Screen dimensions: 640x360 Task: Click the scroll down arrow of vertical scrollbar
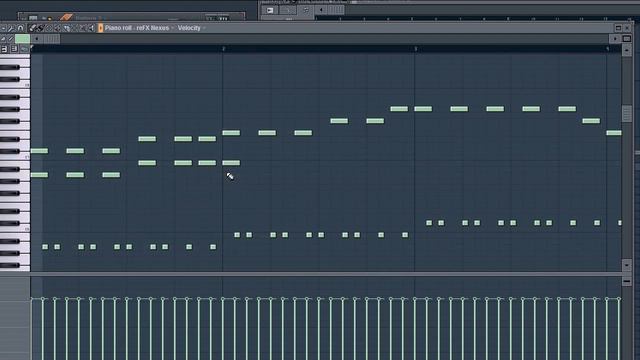coord(627,265)
